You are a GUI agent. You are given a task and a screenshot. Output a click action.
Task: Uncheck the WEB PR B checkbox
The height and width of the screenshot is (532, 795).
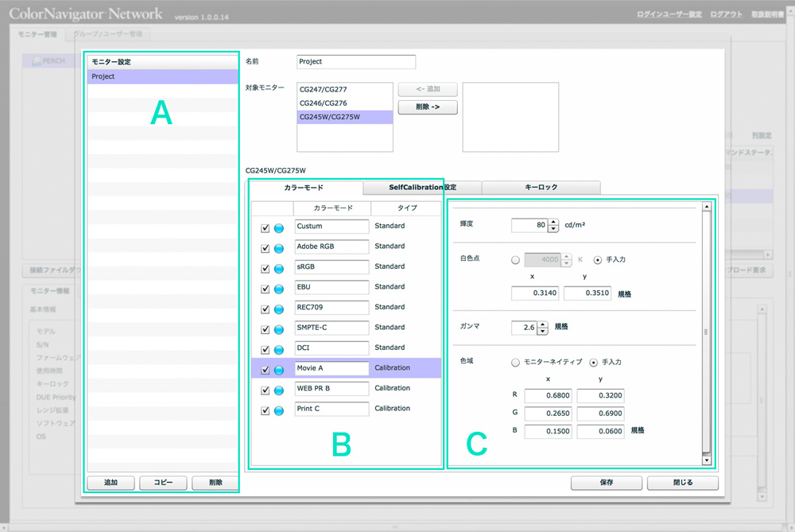pyautogui.click(x=266, y=390)
